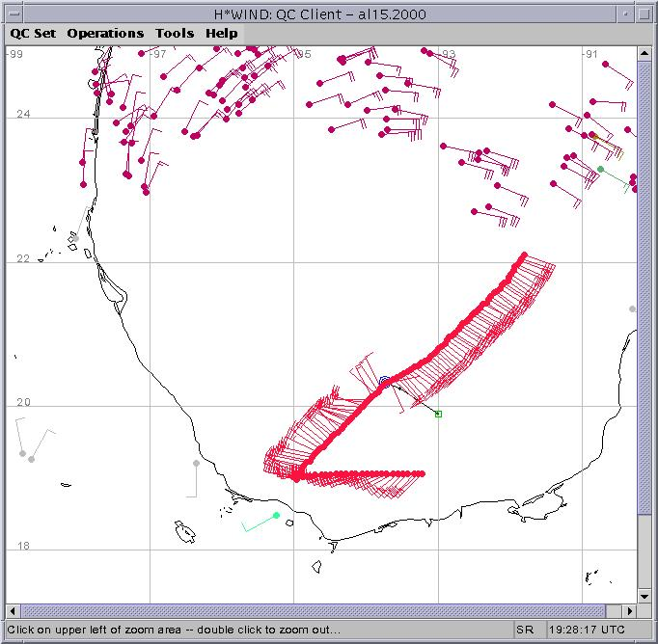The width and height of the screenshot is (658, 644).
Task: Open the Help menu
Action: pyautogui.click(x=221, y=33)
